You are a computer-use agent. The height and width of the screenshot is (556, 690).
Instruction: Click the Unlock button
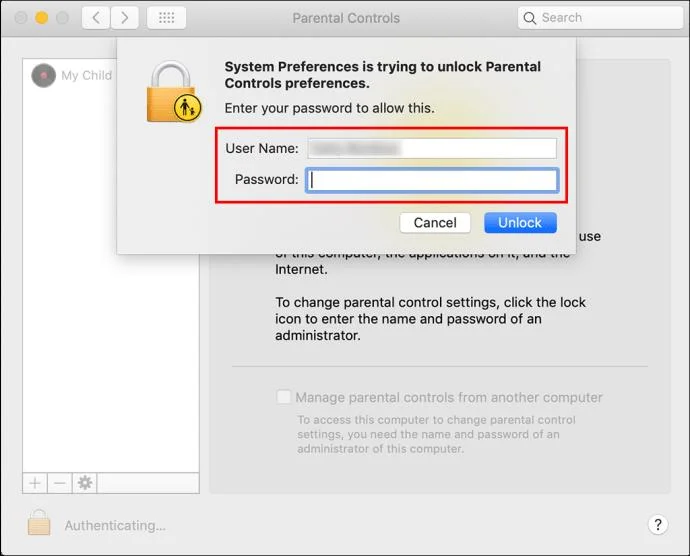point(520,223)
